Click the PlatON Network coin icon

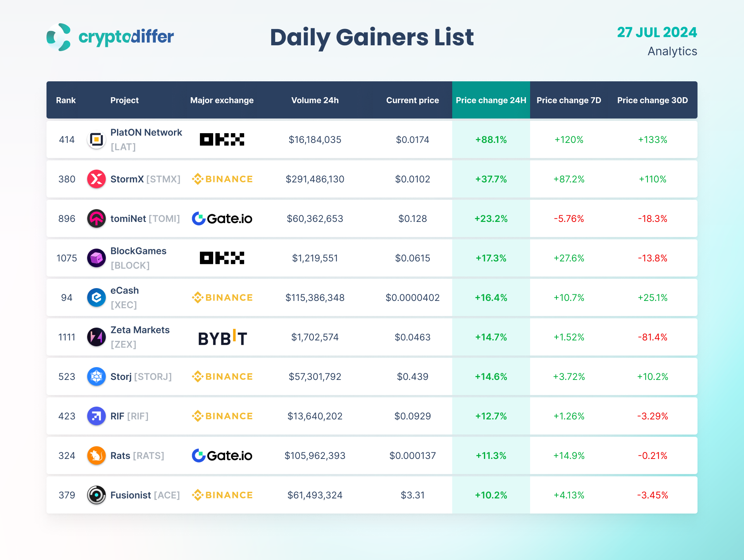tap(96, 139)
